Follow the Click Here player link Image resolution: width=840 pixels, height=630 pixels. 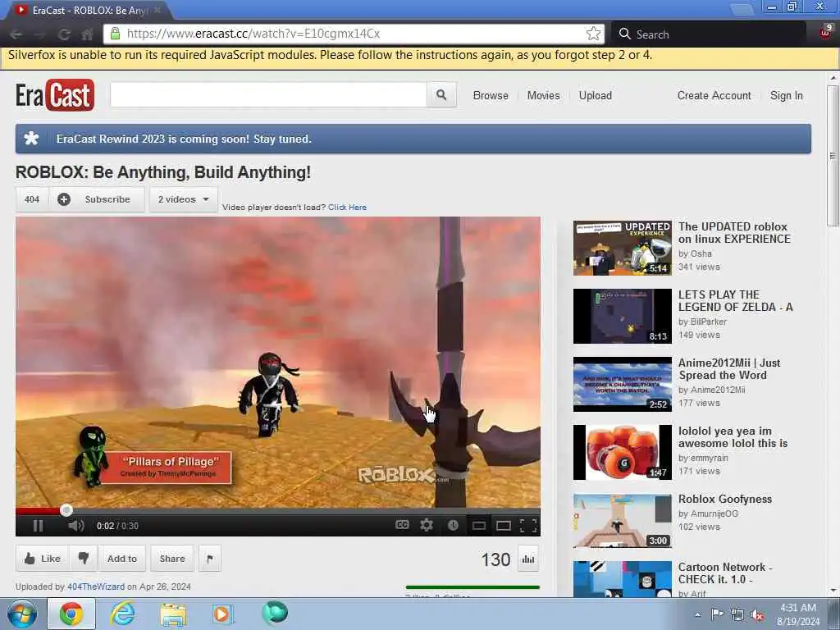347,208
